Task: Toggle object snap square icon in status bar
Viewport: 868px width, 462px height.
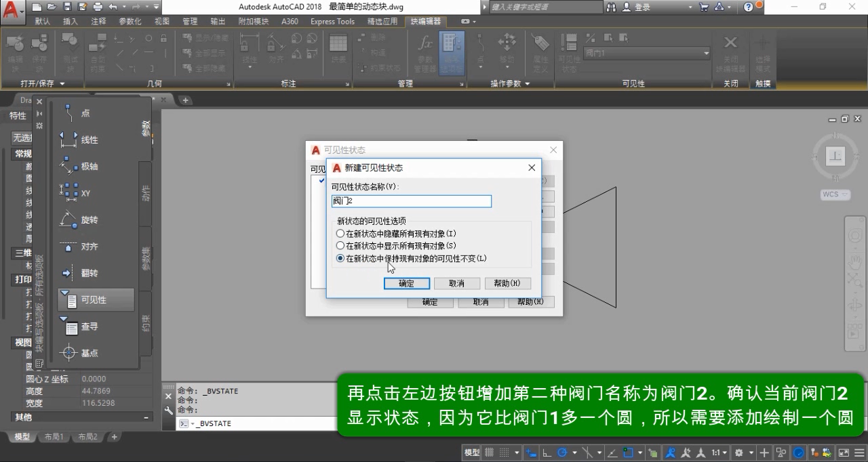Action: click(629, 453)
